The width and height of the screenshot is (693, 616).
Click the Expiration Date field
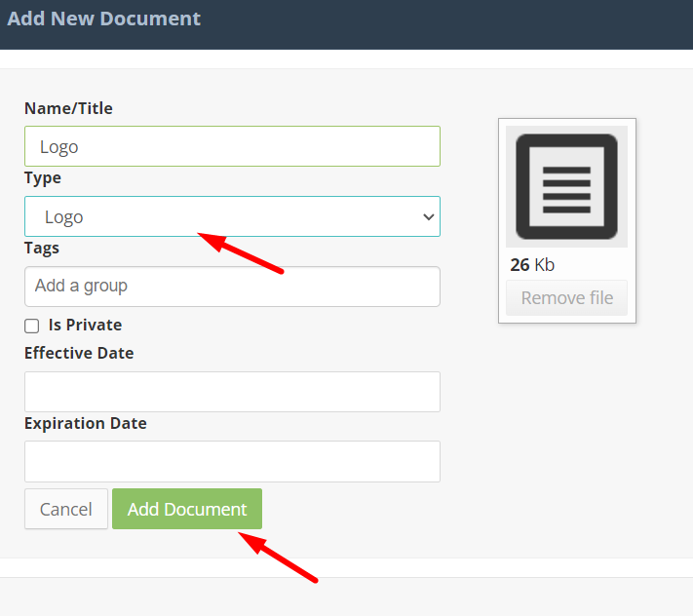233,461
